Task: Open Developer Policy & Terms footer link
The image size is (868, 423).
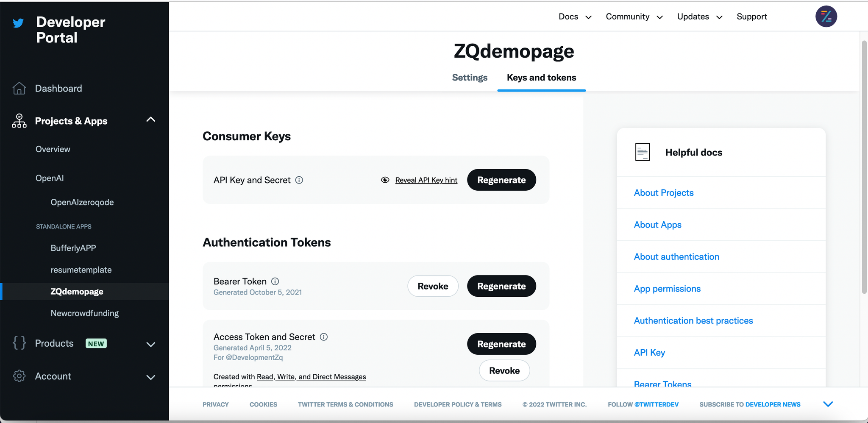Action: pos(458,404)
